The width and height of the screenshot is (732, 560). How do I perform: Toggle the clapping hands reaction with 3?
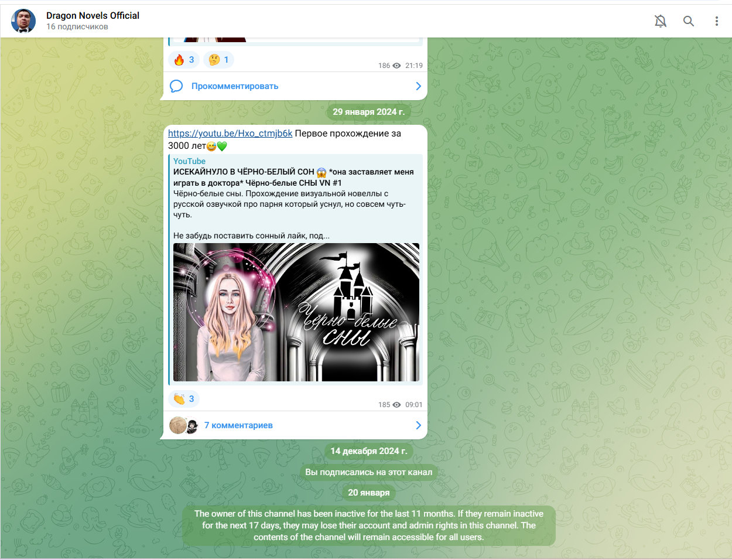pos(184,399)
